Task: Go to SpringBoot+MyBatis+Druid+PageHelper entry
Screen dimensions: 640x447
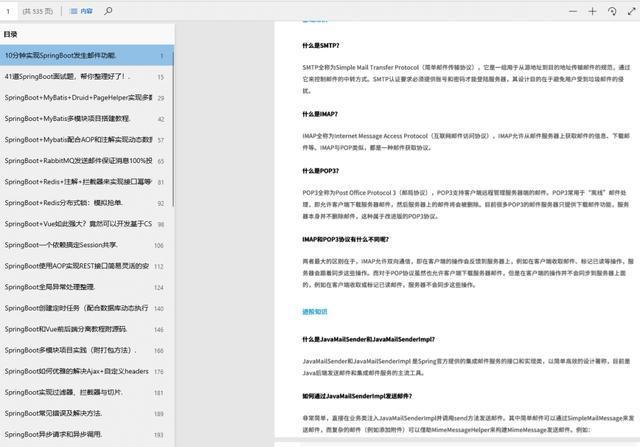Action: tap(87, 98)
